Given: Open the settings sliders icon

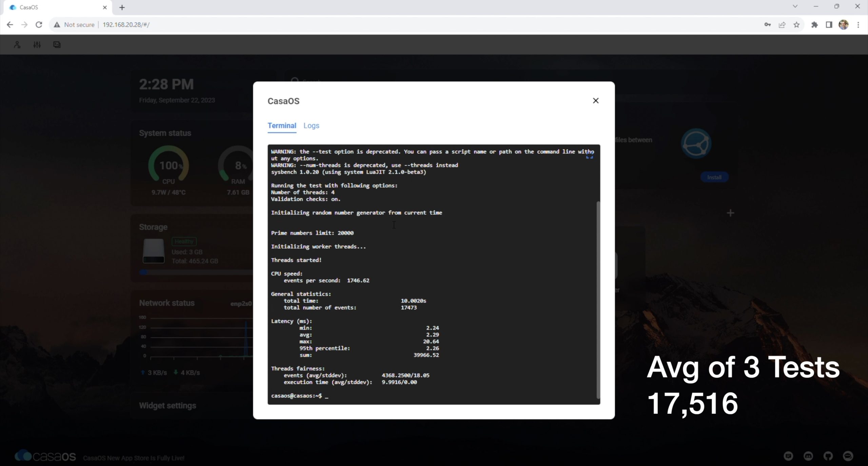Looking at the screenshot, I should coord(37,44).
